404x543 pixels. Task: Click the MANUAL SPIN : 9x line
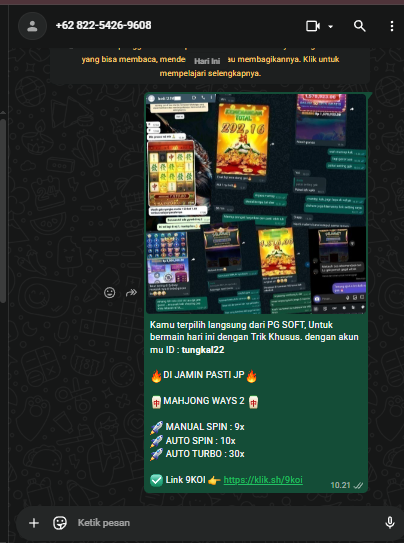tap(197, 427)
